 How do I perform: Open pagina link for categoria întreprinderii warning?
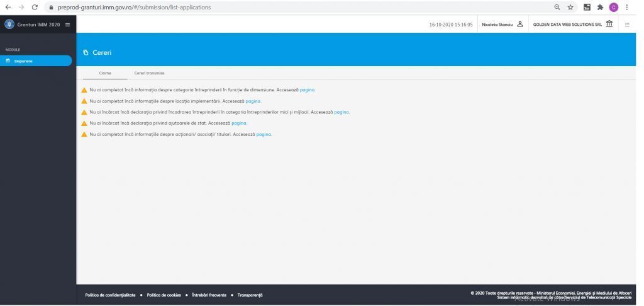(x=307, y=89)
